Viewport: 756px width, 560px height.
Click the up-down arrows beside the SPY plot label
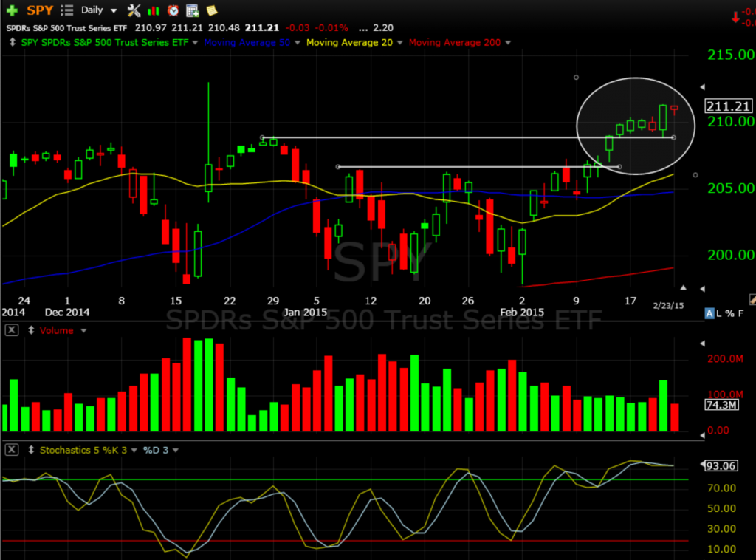point(13,42)
